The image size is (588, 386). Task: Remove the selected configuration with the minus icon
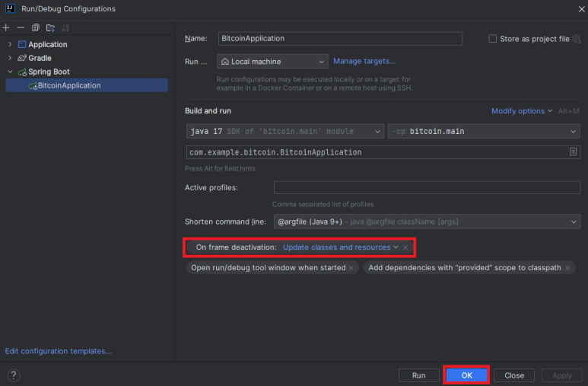coord(21,27)
